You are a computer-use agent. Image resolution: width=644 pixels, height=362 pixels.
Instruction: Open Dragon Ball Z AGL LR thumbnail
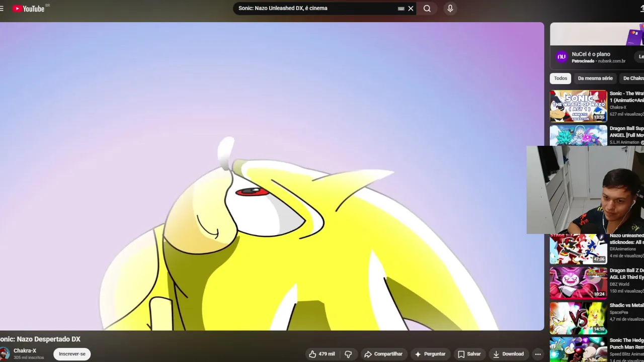coord(579,283)
